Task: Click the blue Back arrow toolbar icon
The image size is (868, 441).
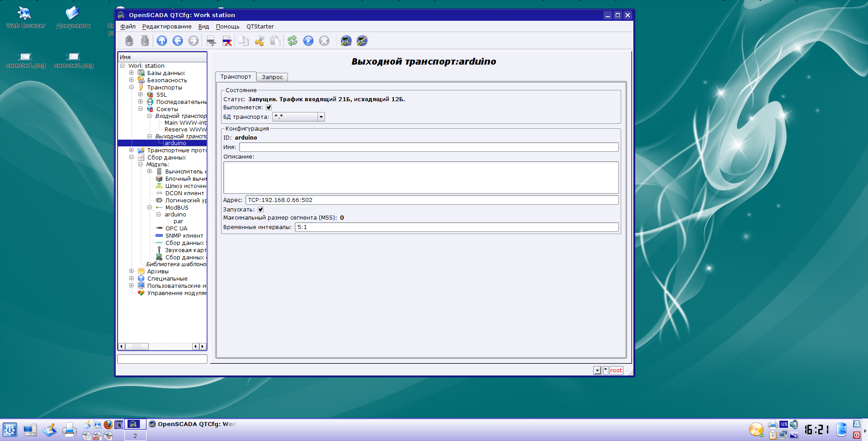Action: tap(178, 41)
